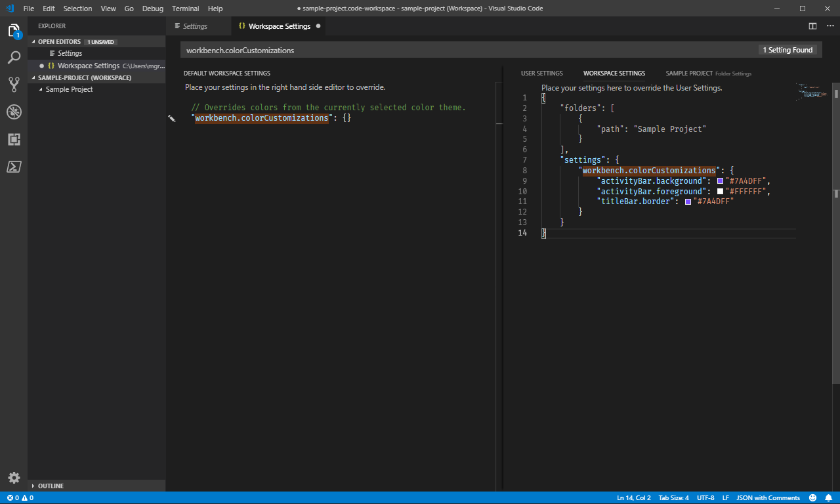
Task: Click the "Sample Project" path value
Action: pos(669,129)
